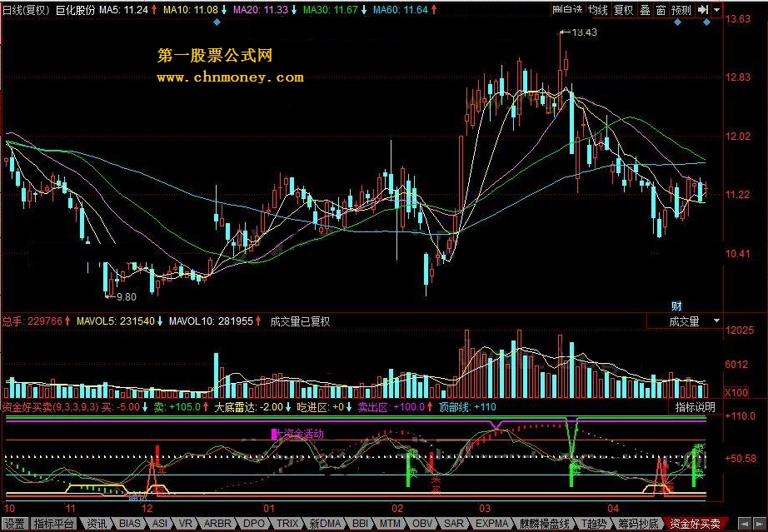Click the 预测 forecast button
The width and height of the screenshot is (768, 532).
pos(681,10)
